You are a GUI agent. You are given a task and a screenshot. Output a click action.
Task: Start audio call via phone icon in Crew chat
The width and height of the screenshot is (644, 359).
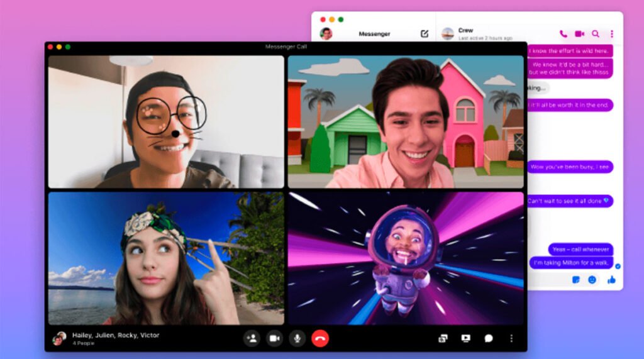pos(563,34)
